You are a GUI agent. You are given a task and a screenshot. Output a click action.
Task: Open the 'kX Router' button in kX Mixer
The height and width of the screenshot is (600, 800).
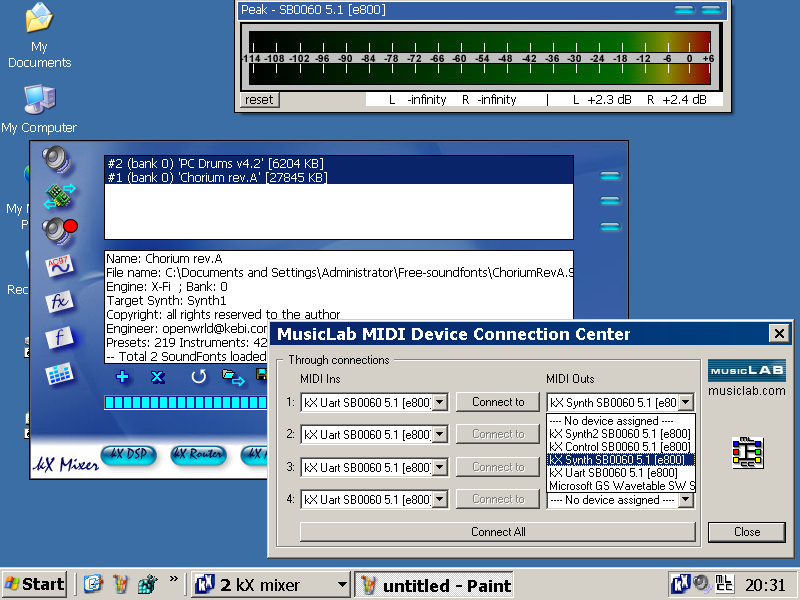[198, 455]
